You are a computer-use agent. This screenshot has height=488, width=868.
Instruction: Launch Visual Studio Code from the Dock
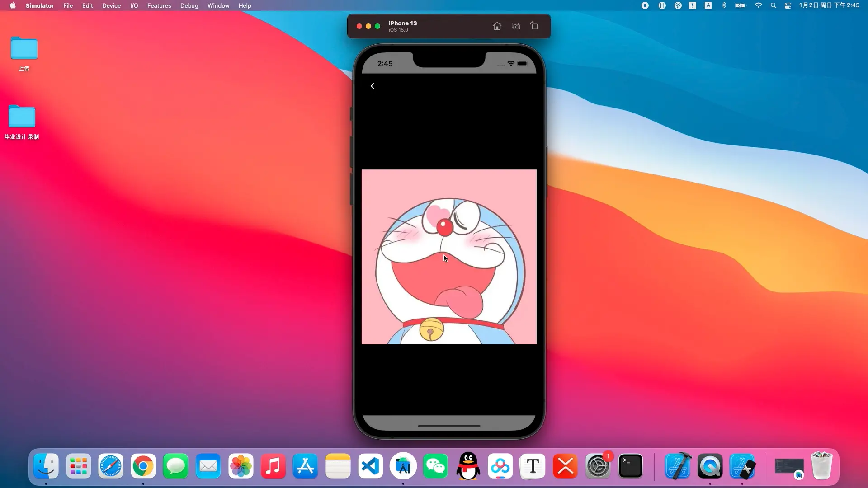point(371,466)
